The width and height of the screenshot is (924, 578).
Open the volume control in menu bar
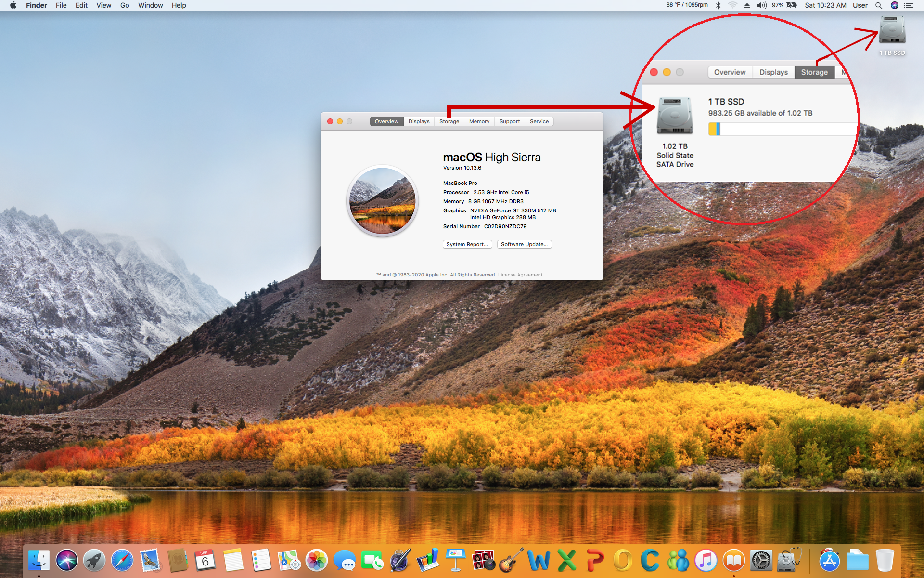click(761, 5)
